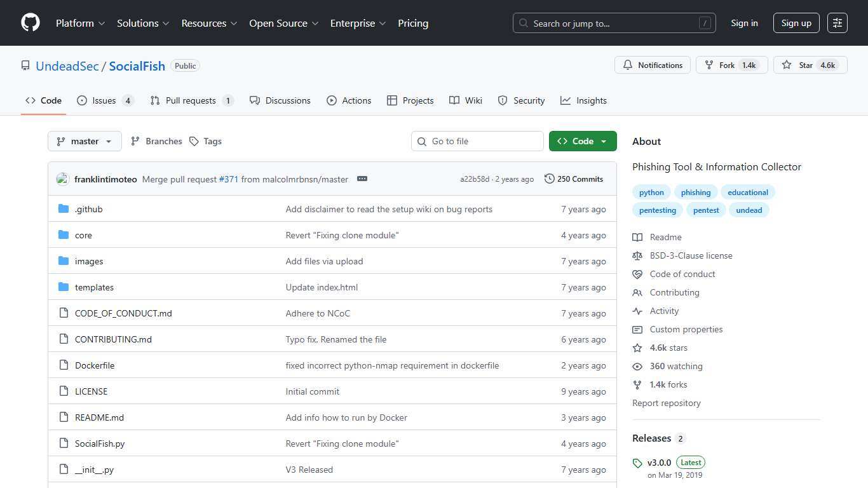This screenshot has width=868, height=488.
Task: Open the command palette icon beside Sign up
Action: [x=837, y=23]
